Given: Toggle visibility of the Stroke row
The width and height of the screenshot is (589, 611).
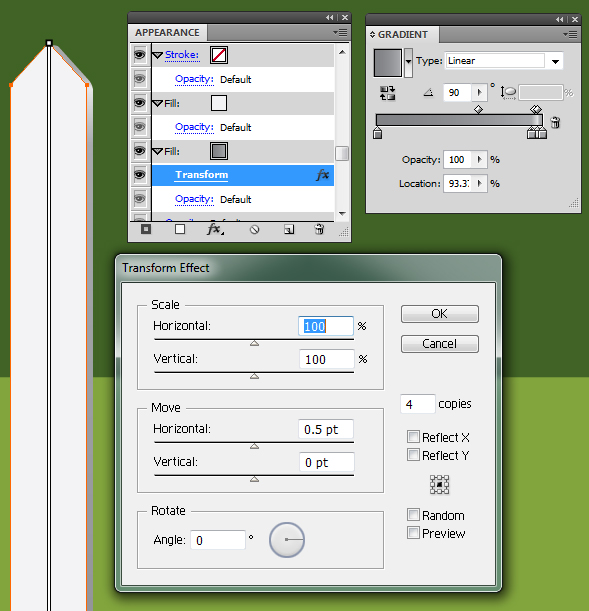Looking at the screenshot, I should tap(139, 55).
